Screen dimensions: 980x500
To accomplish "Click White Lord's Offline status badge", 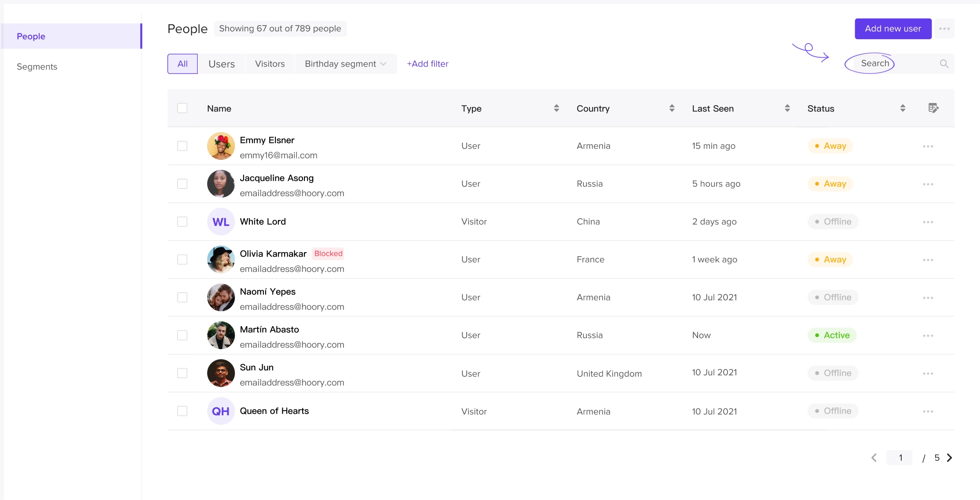I will pyautogui.click(x=833, y=222).
